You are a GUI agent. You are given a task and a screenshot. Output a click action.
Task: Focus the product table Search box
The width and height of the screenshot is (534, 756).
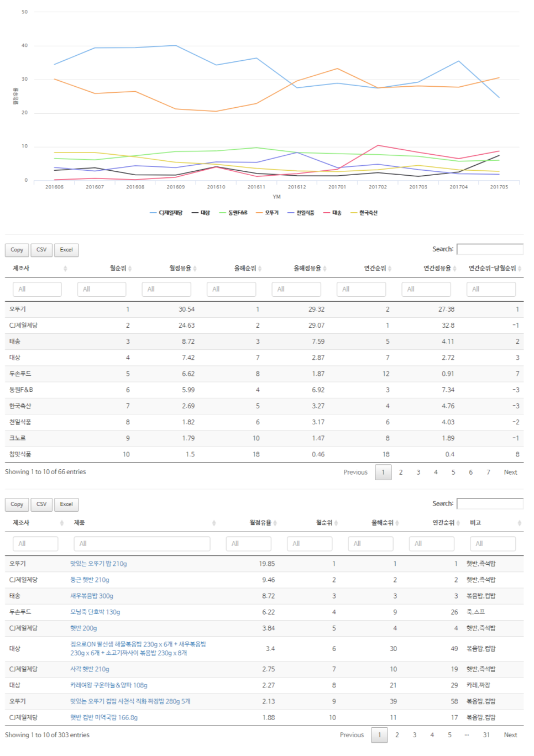click(490, 503)
